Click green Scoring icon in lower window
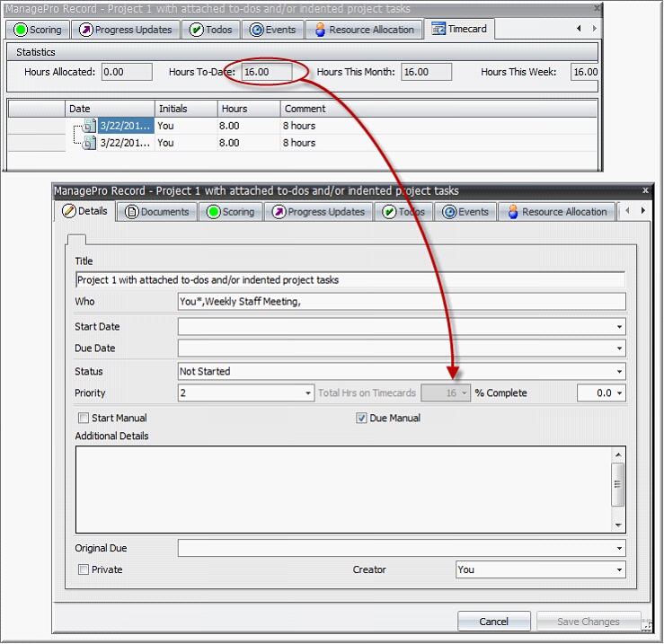 click(x=214, y=212)
